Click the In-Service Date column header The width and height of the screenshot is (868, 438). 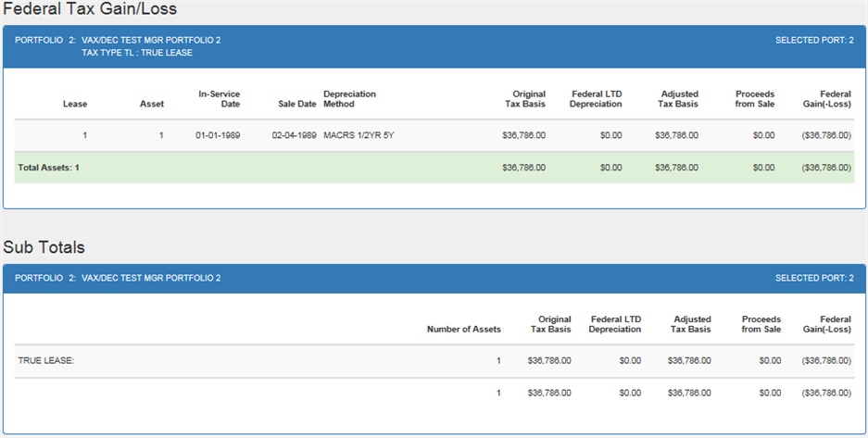coord(220,99)
